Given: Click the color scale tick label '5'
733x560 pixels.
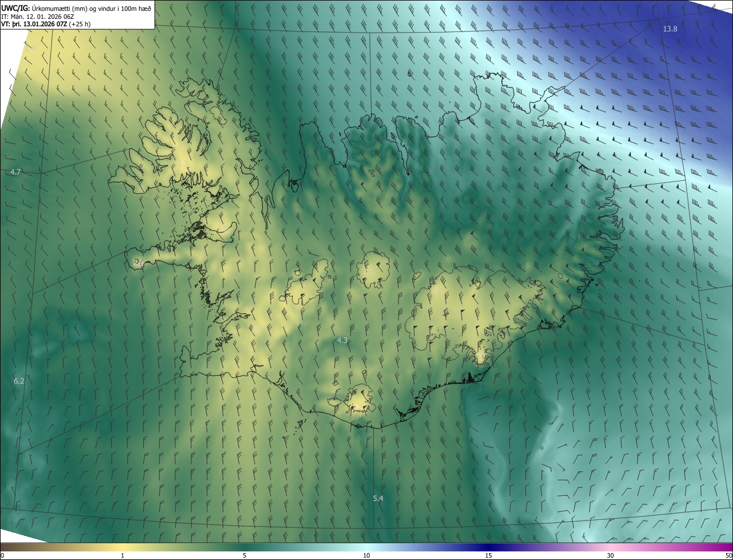Looking at the screenshot, I should (x=245, y=555).
